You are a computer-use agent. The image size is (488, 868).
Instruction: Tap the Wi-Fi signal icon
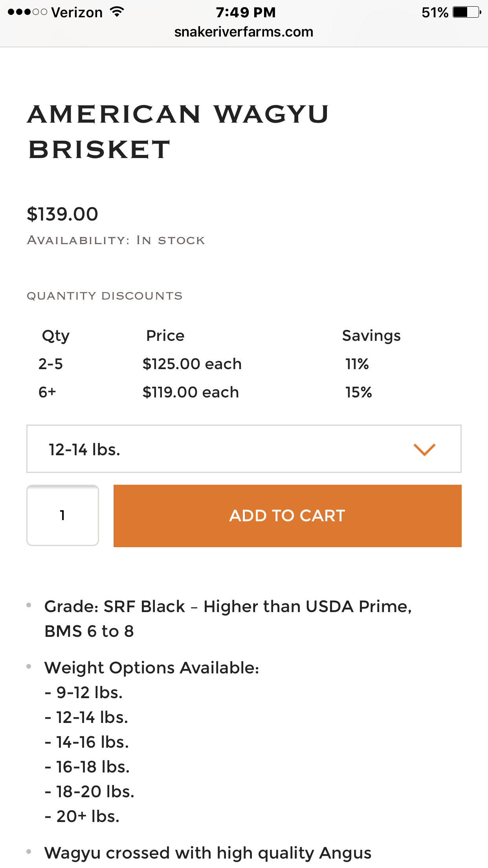(x=117, y=12)
